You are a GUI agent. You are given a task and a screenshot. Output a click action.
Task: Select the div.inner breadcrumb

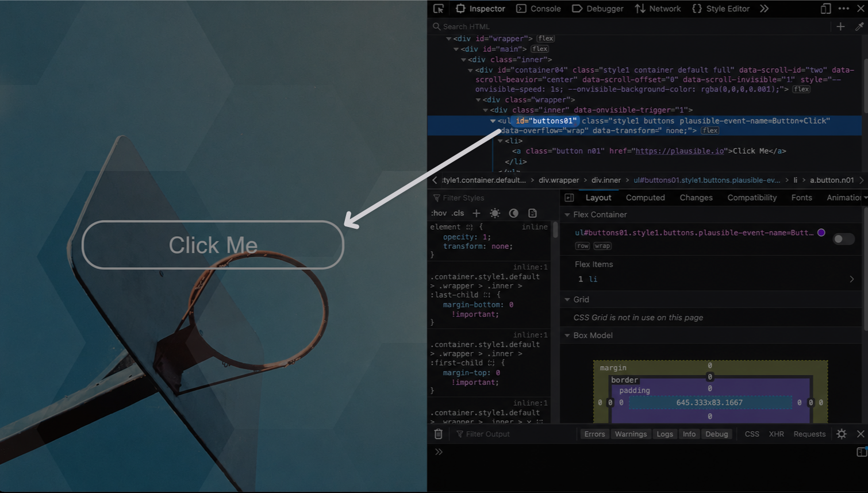[606, 180]
